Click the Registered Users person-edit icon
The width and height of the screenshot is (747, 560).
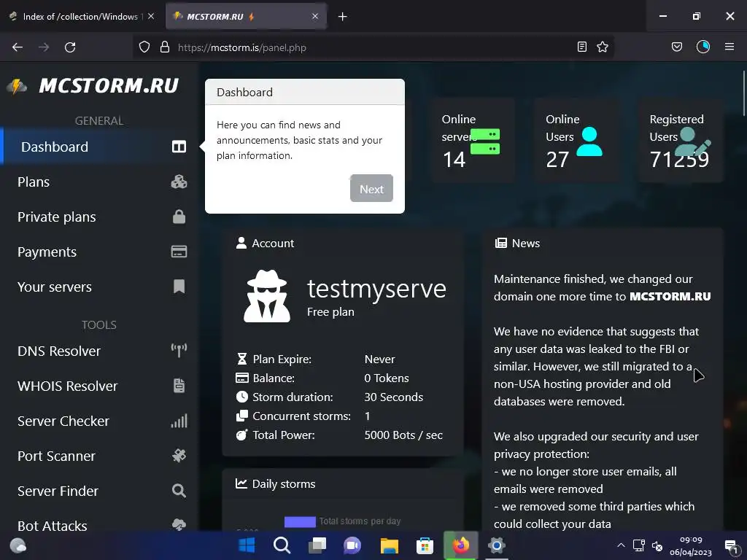point(693,141)
